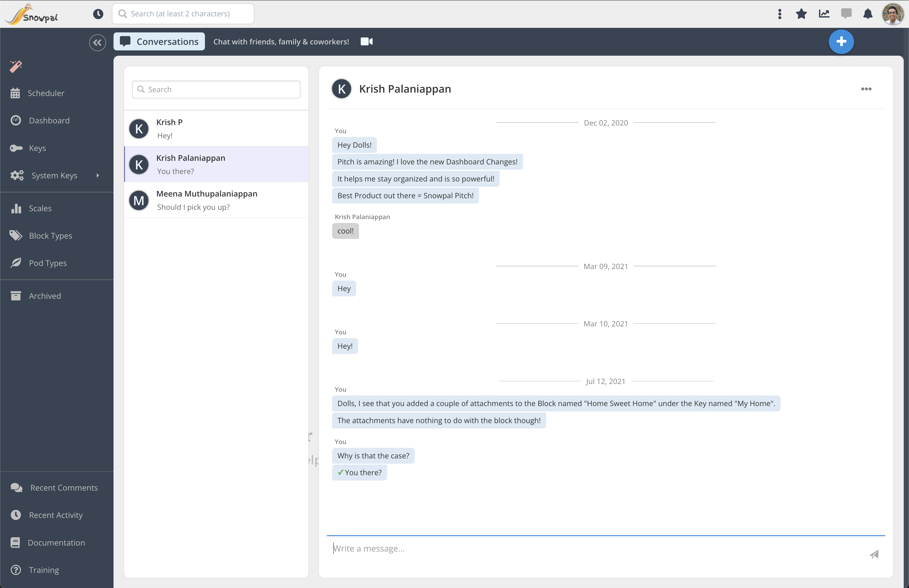This screenshot has width=909, height=588.
Task: Open notifications bell icon
Action: pos(868,14)
